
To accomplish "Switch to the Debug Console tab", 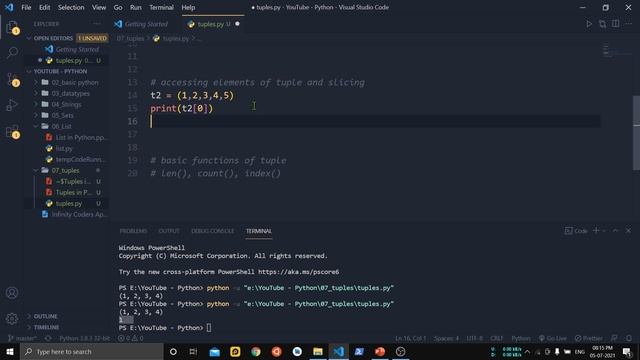I will (213, 231).
